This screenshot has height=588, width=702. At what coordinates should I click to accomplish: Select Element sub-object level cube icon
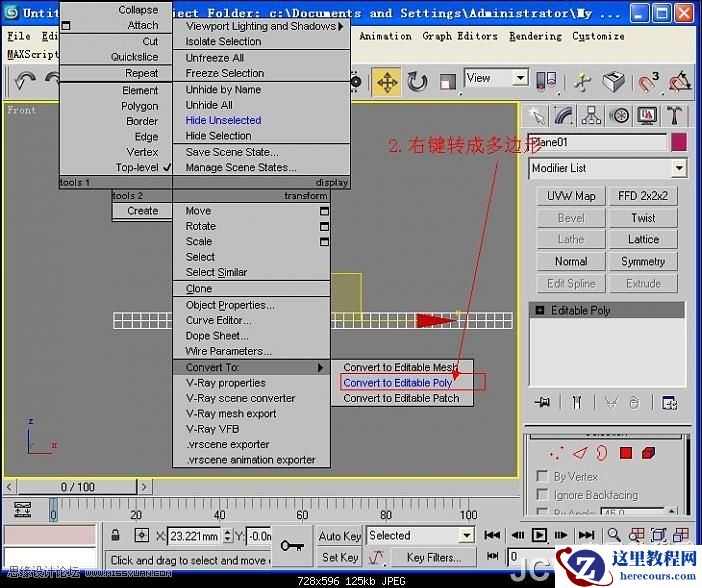648,453
